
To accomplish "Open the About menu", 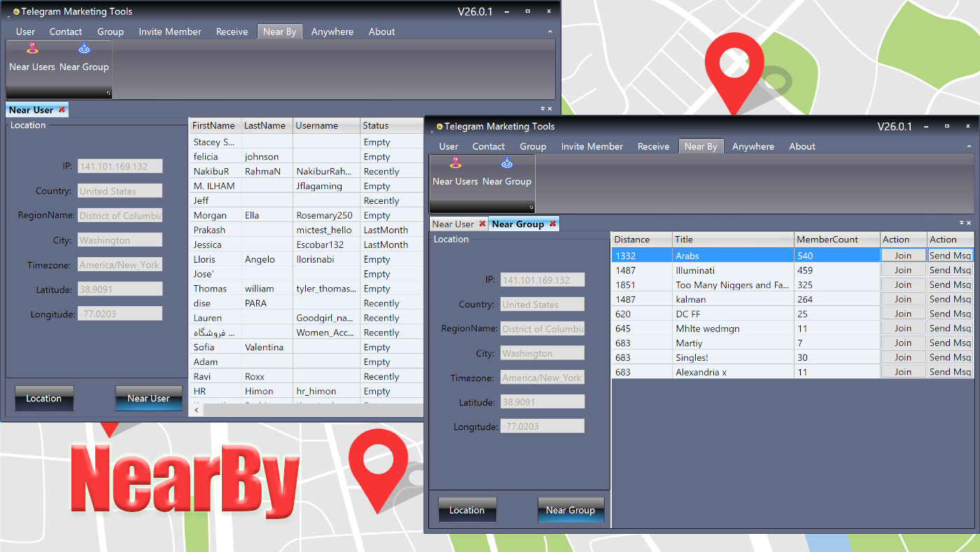I will point(801,146).
